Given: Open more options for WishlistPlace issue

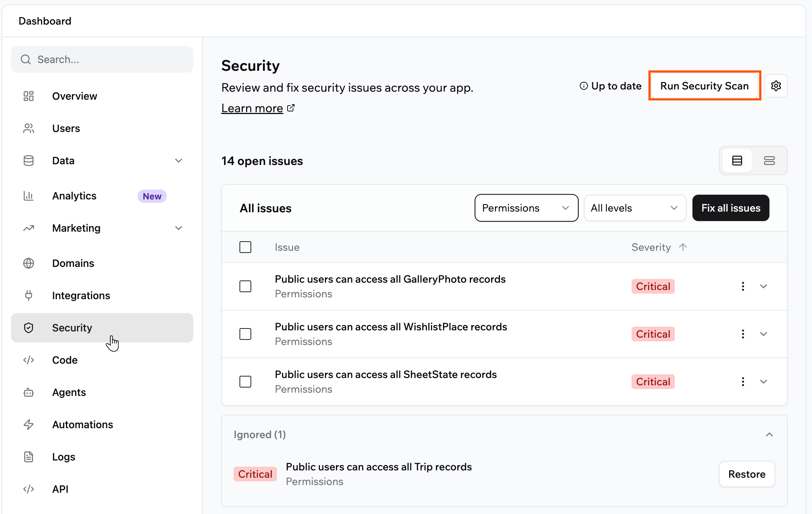Looking at the screenshot, I should click(x=743, y=334).
